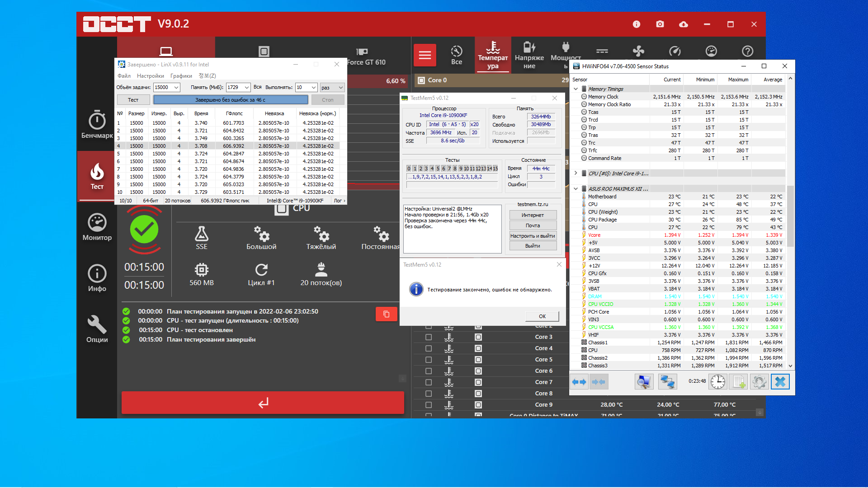Open the Опции wrench settings
The image size is (868, 488).
click(97, 329)
